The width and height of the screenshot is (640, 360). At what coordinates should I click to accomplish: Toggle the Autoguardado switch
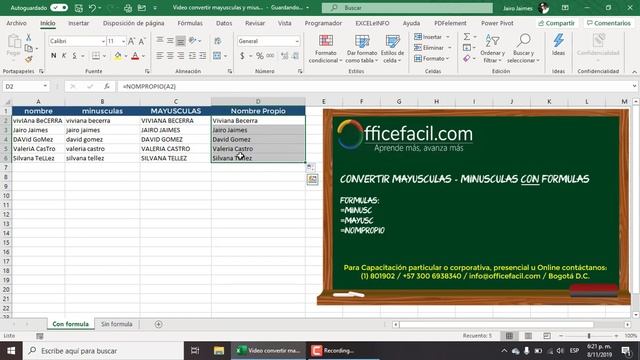pos(59,8)
